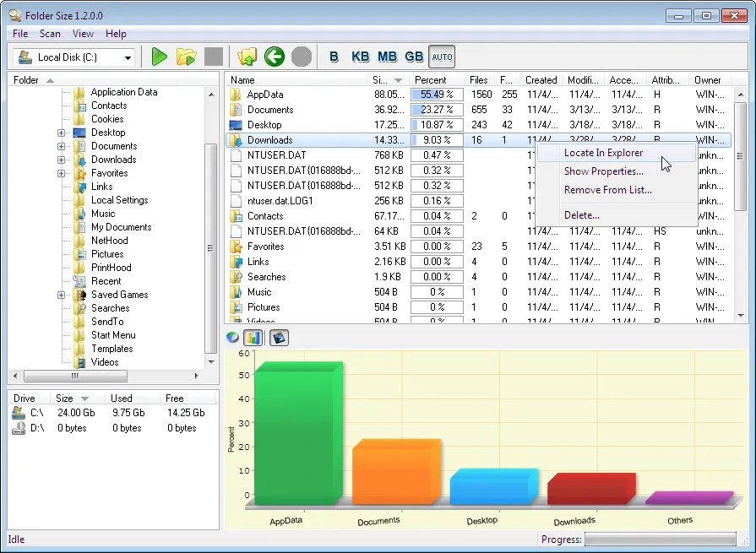
Task: Switch chart to pie chart view
Action: pyautogui.click(x=232, y=337)
